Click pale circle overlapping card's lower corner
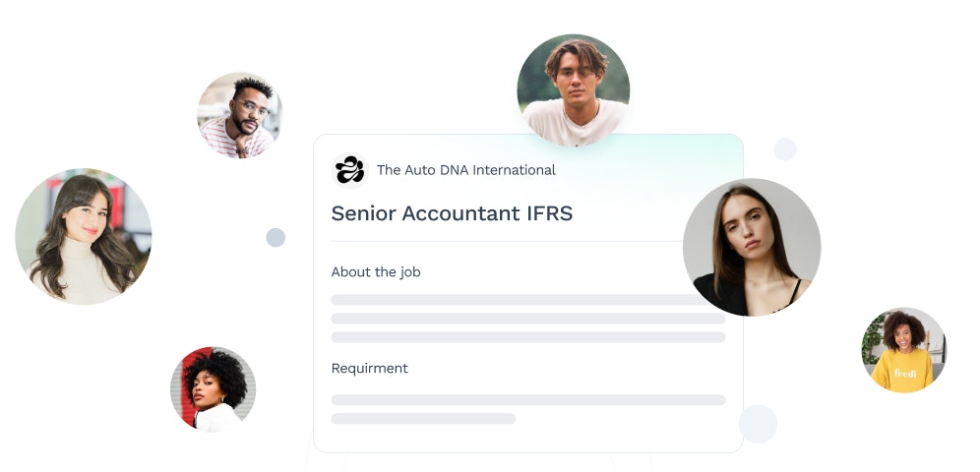This screenshot has width=980, height=472. pos(759,423)
